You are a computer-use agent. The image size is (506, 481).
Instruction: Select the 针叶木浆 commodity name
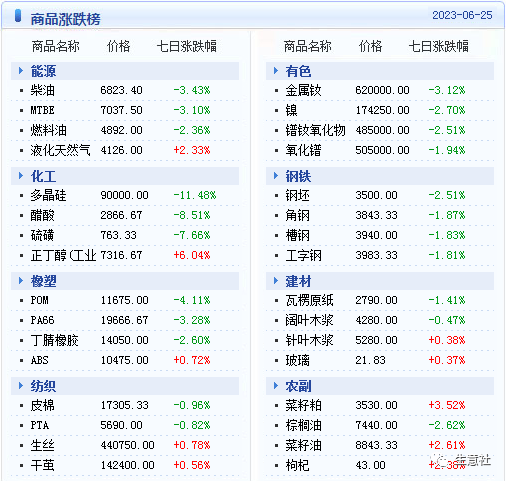tap(309, 340)
